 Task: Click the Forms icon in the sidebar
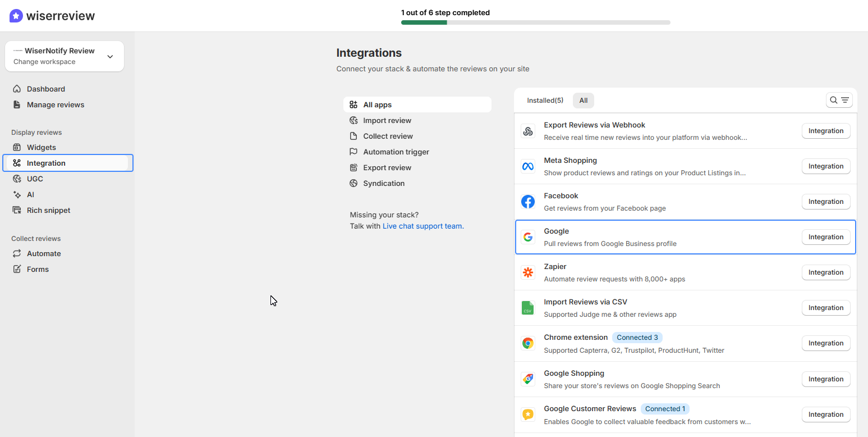[x=17, y=269]
